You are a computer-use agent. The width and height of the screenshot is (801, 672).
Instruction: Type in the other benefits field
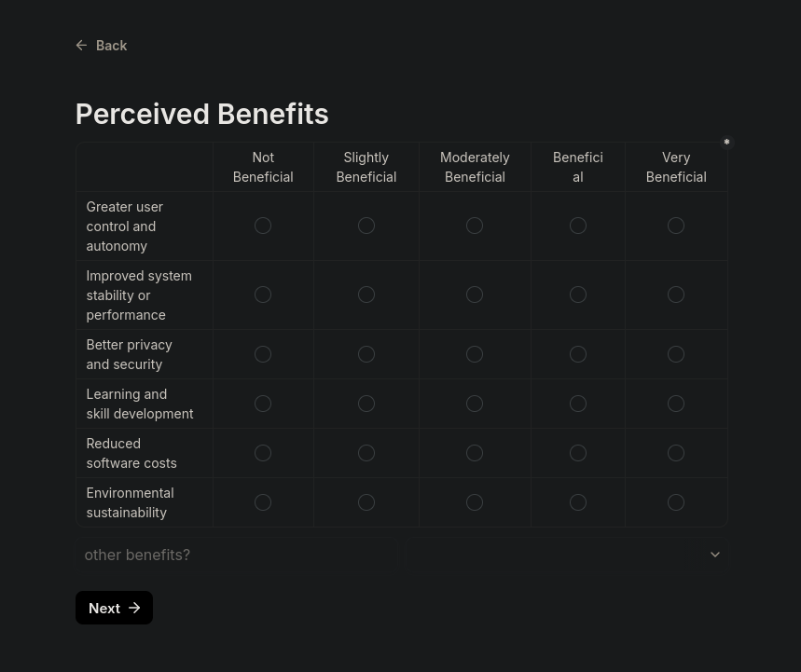tap(238, 555)
